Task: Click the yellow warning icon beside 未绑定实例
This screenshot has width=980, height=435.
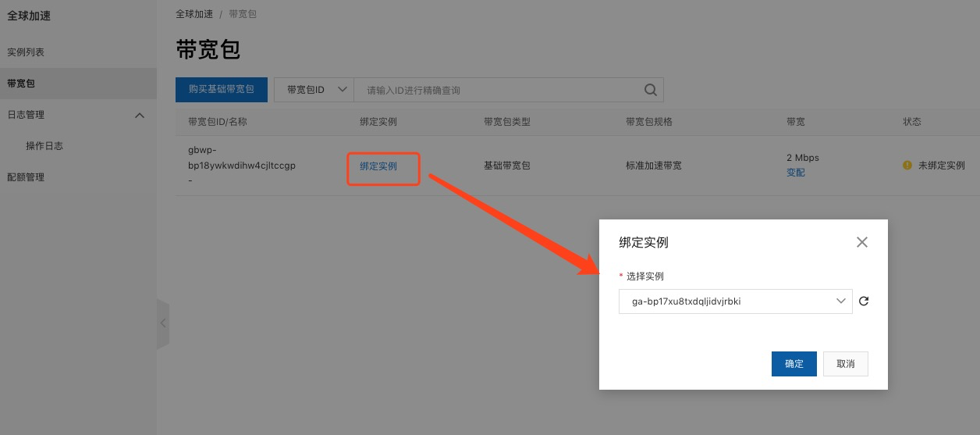Action: tap(907, 166)
